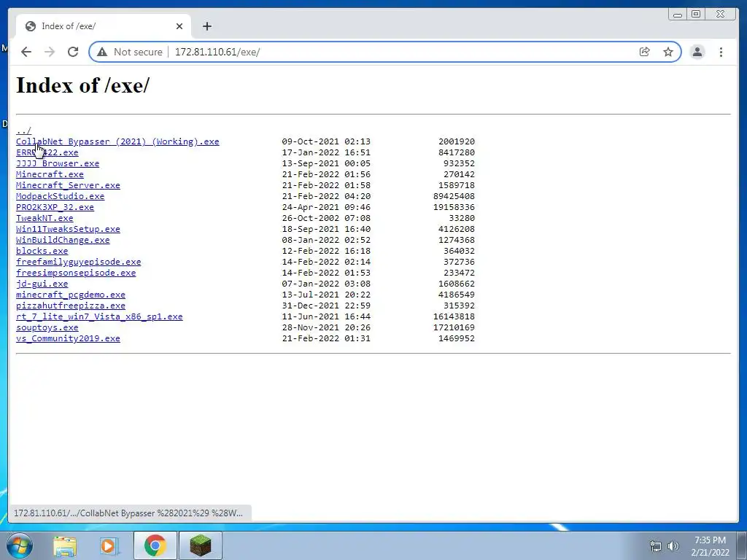Screen dimensions: 747x560
Task: Open freefamilyguyepisode.exe link
Action: 79,262
